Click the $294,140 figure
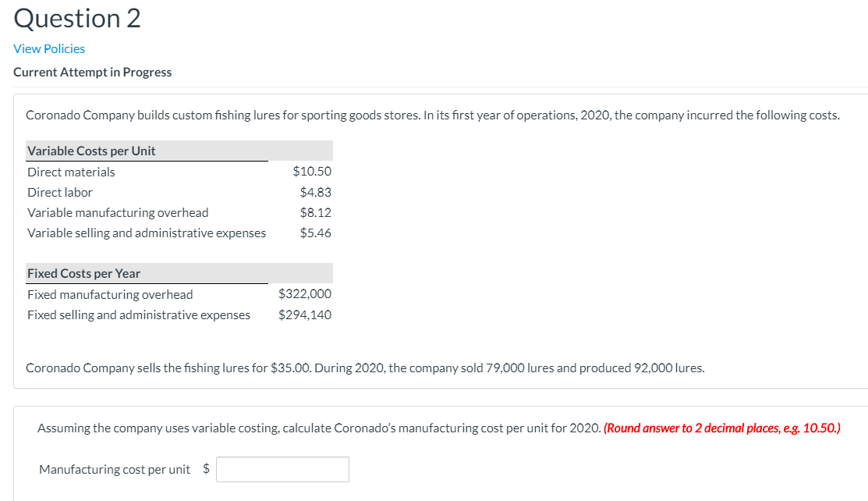 (305, 314)
